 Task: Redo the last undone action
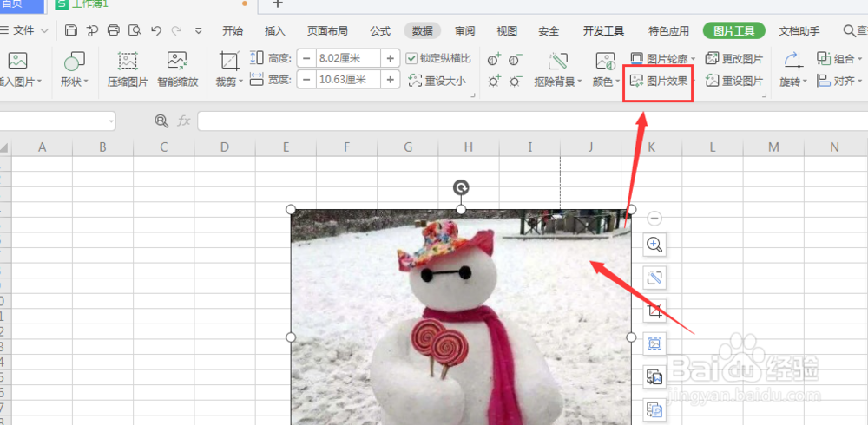(x=176, y=30)
